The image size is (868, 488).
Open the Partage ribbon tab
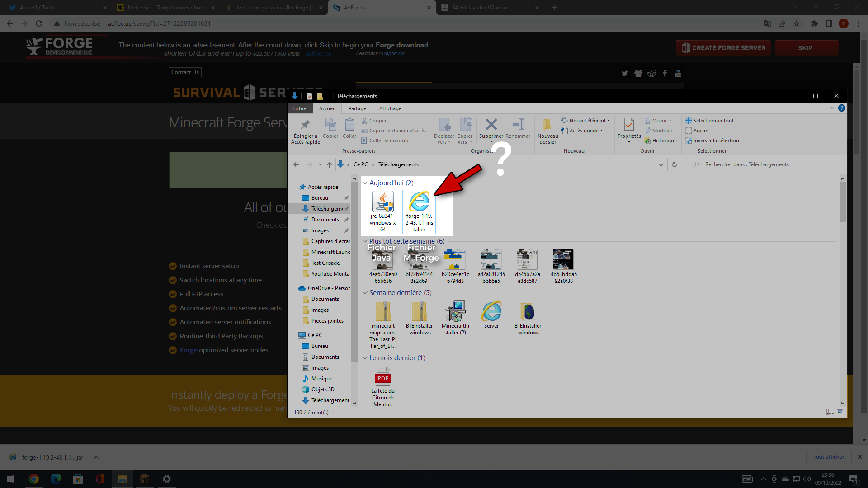coord(357,108)
